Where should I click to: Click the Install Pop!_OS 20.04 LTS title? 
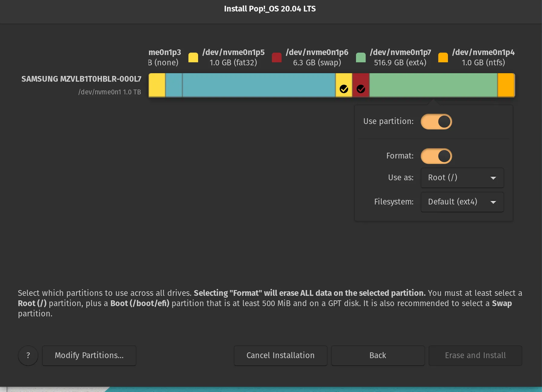coord(270,9)
